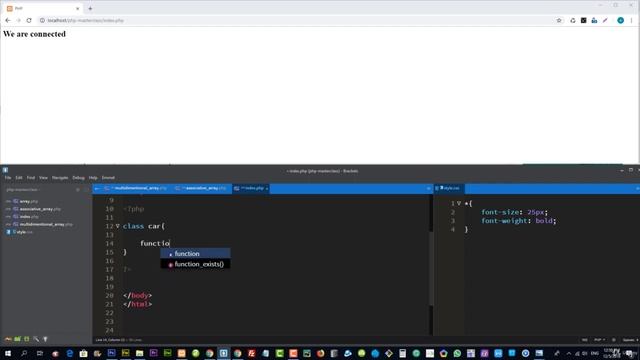Open Firefox from the taskbar
The height and width of the screenshot is (360, 640).
click(320, 353)
